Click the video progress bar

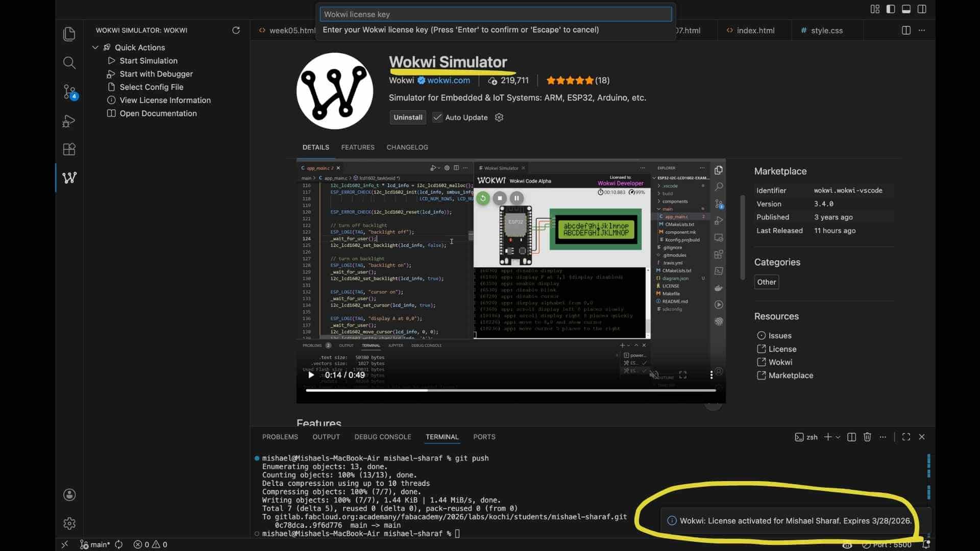510,390
